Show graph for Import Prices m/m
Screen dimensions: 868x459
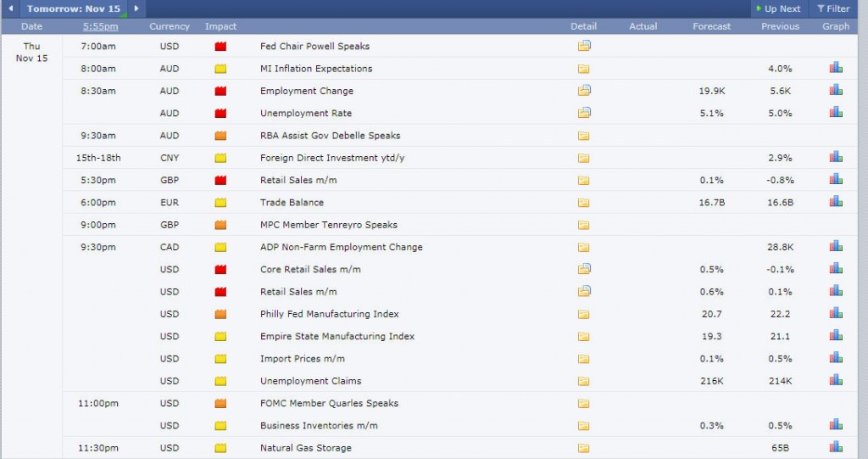tap(836, 357)
